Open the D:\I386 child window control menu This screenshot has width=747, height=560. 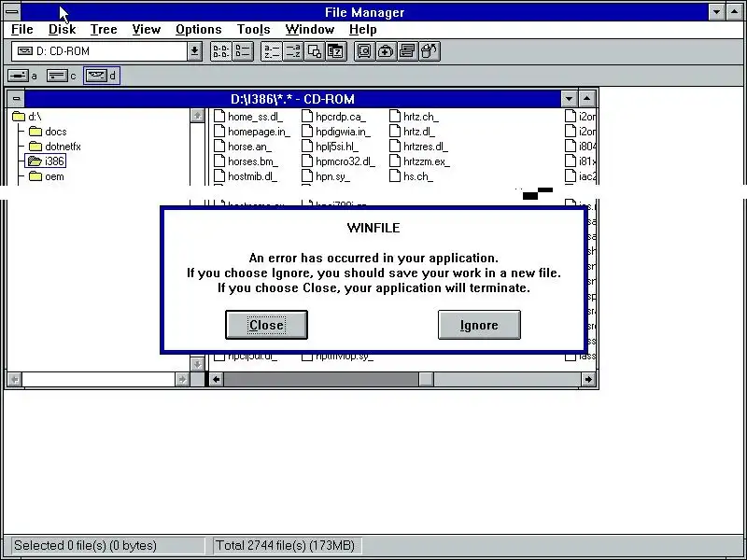coord(16,99)
